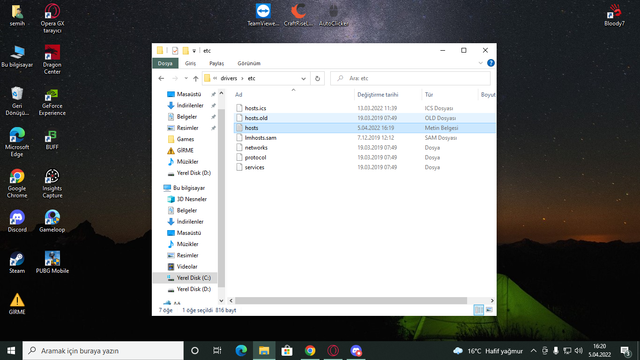Select the hosts.old file

point(256,118)
